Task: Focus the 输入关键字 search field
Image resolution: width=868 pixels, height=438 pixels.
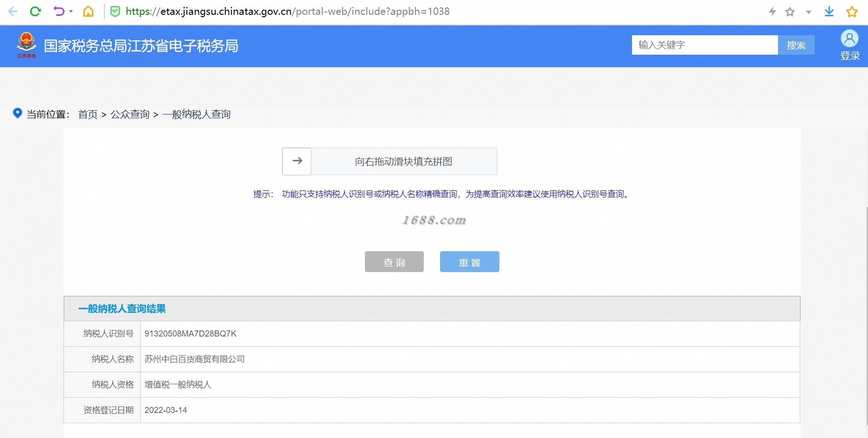Action: click(705, 45)
